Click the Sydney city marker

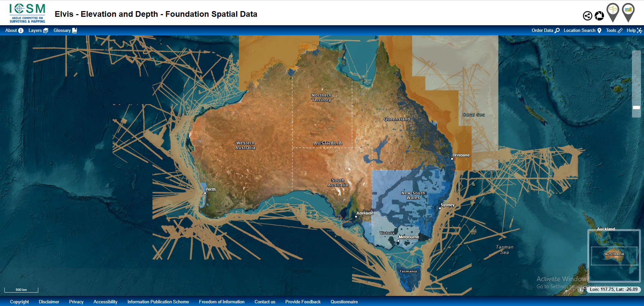440,208
